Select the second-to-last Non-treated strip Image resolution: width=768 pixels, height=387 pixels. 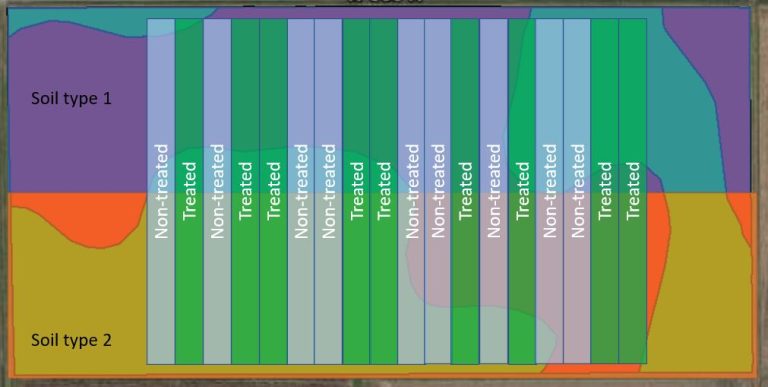[550, 192]
